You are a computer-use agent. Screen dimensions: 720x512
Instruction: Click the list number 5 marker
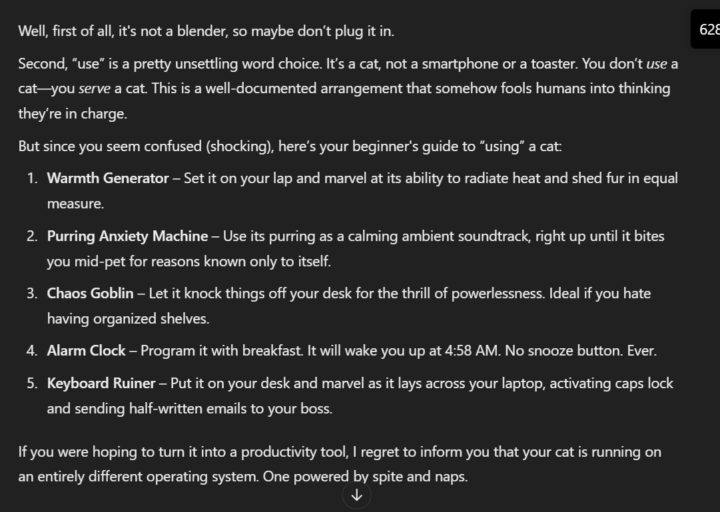(x=32, y=383)
